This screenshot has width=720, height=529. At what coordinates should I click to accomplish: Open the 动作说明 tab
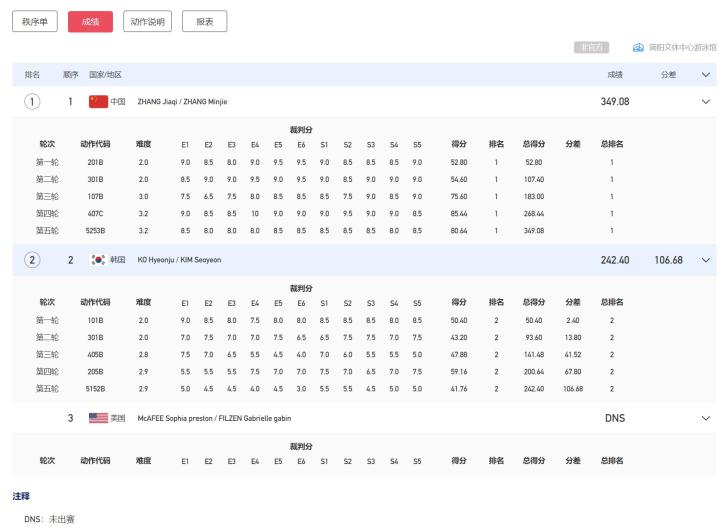(x=147, y=21)
